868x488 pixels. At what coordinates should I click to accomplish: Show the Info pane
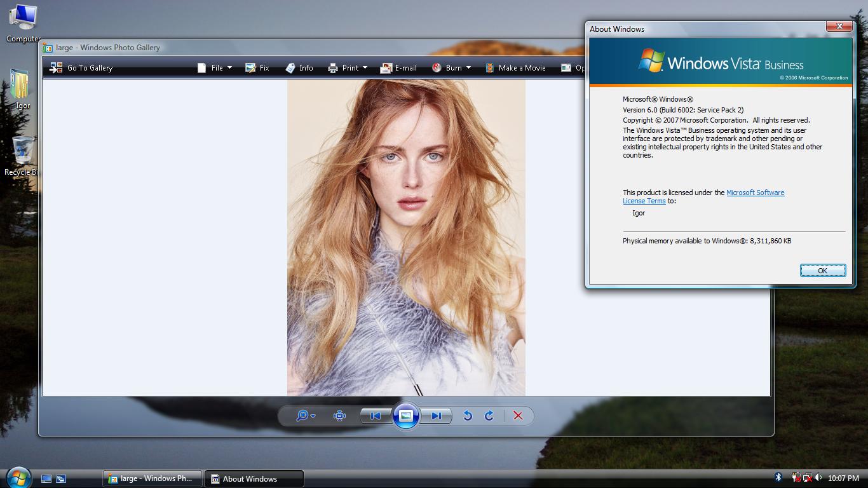tap(299, 68)
